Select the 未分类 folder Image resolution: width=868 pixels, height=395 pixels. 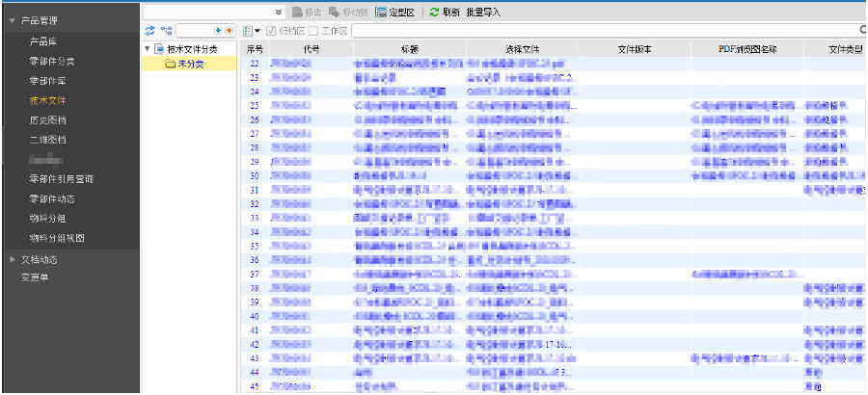click(190, 65)
